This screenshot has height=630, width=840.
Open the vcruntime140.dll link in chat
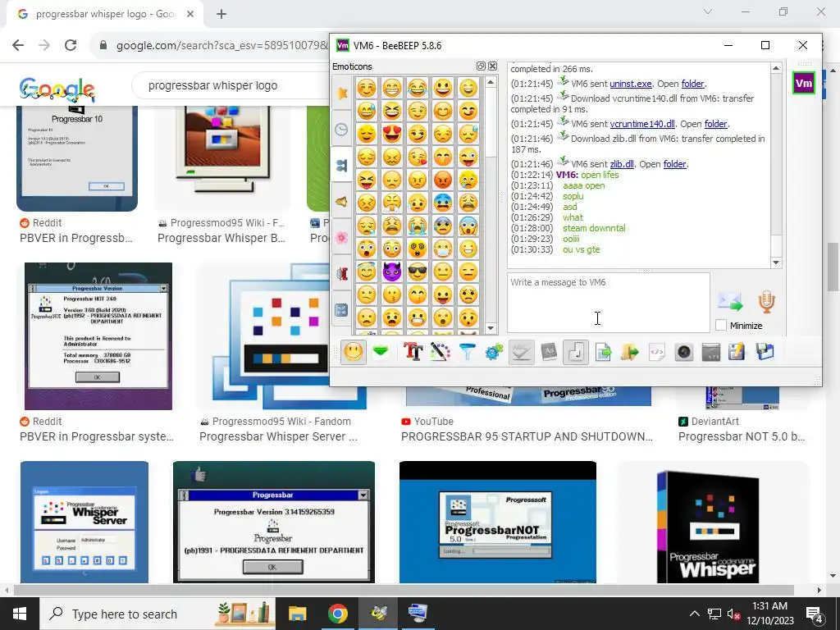(x=642, y=124)
